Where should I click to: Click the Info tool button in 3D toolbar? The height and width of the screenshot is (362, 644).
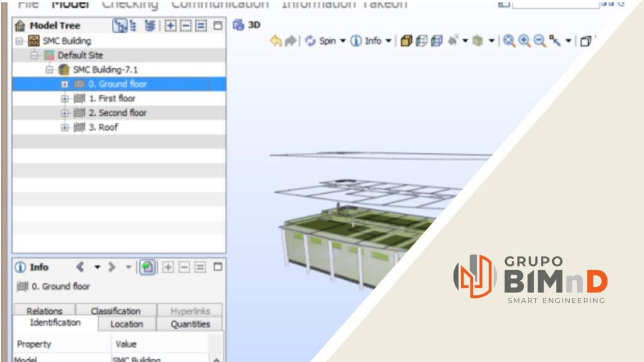[367, 41]
